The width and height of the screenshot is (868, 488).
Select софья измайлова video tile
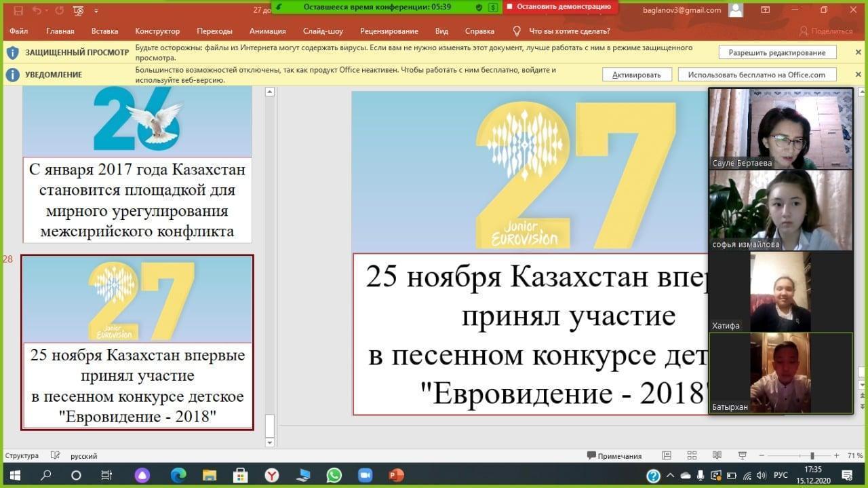click(781, 210)
